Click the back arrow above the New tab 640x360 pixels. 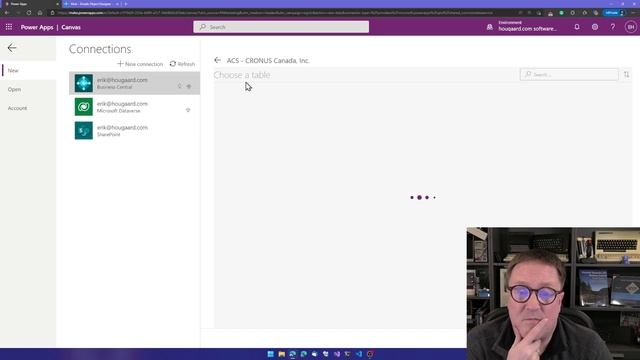coord(12,48)
